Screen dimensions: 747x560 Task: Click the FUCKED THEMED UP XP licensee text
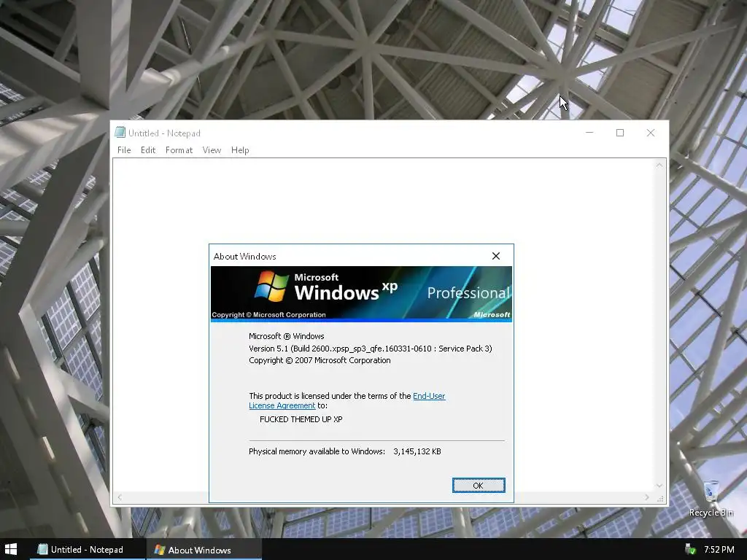click(301, 419)
